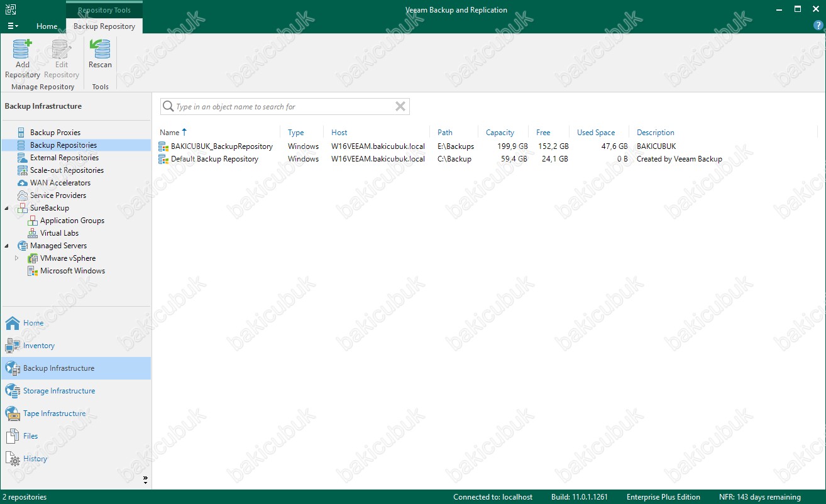The height and width of the screenshot is (504, 826).
Task: Open the main hamburger menu dropdown
Action: 13,26
